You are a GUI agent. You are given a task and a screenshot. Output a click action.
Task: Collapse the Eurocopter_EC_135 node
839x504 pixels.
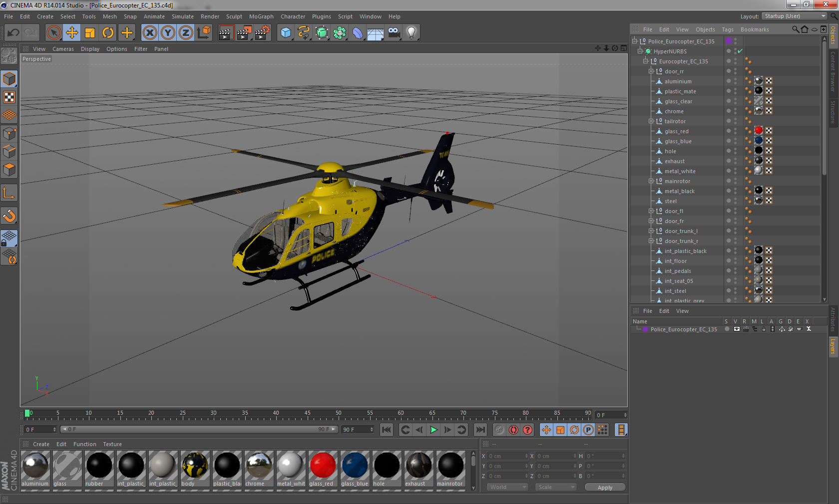point(646,61)
